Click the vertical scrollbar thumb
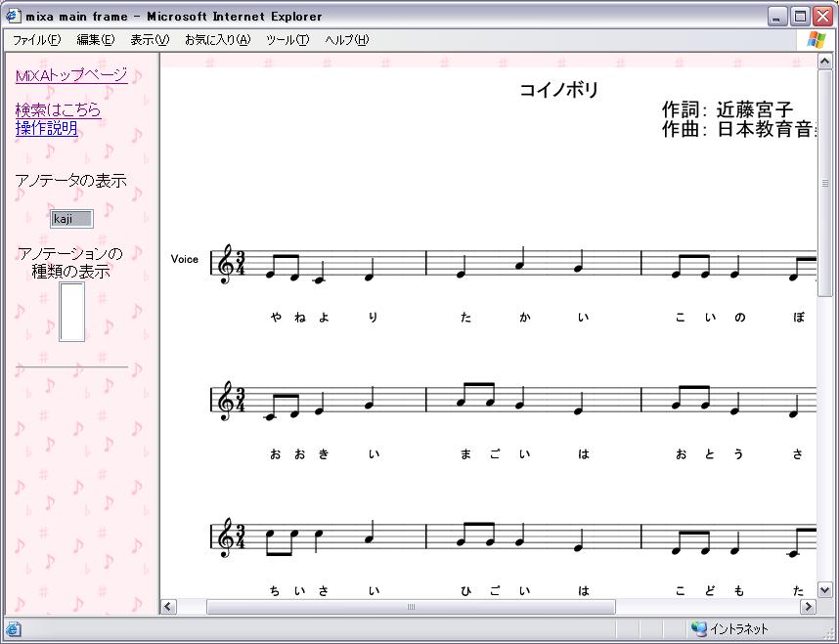The height and width of the screenshot is (644, 839). (x=824, y=183)
